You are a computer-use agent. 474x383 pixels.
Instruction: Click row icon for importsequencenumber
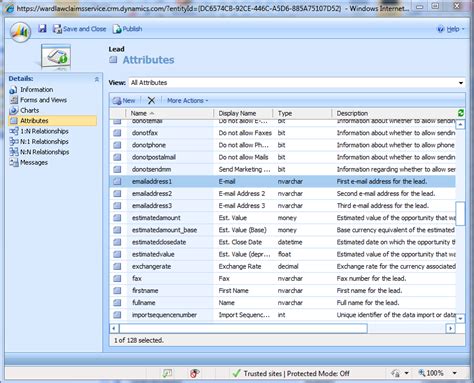pyautogui.click(x=117, y=315)
